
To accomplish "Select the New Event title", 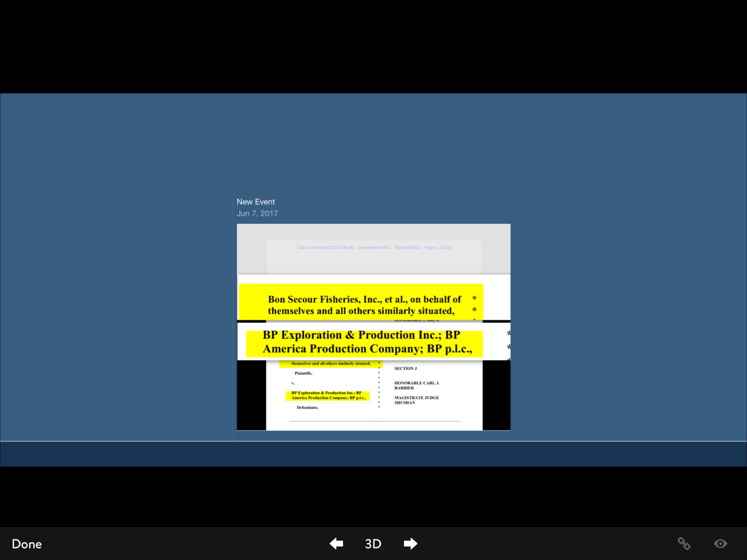I will pyautogui.click(x=256, y=202).
